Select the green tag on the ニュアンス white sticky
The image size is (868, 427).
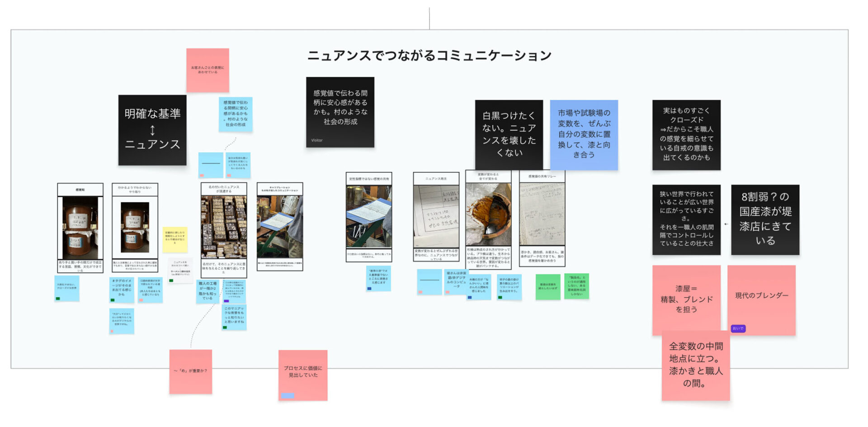(x=171, y=281)
